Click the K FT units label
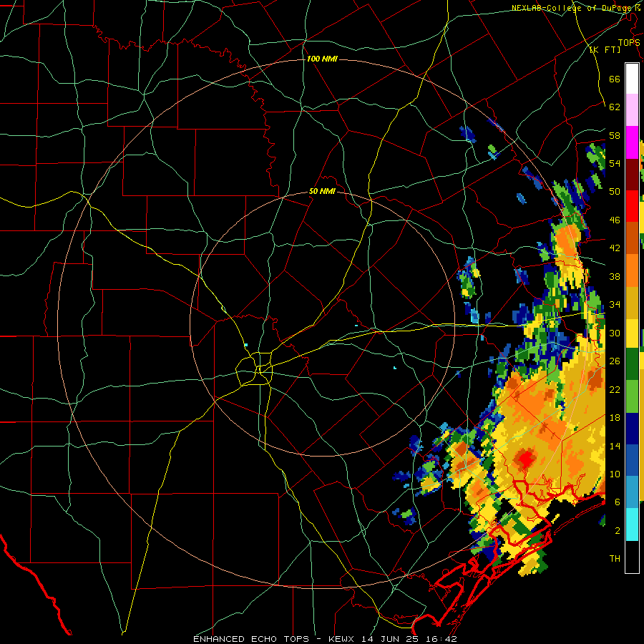This screenshot has width=644, height=644. pyautogui.click(x=605, y=50)
